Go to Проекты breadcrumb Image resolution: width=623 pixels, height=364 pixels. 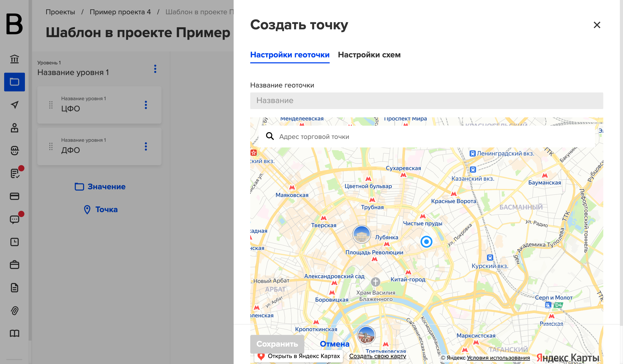point(60,12)
